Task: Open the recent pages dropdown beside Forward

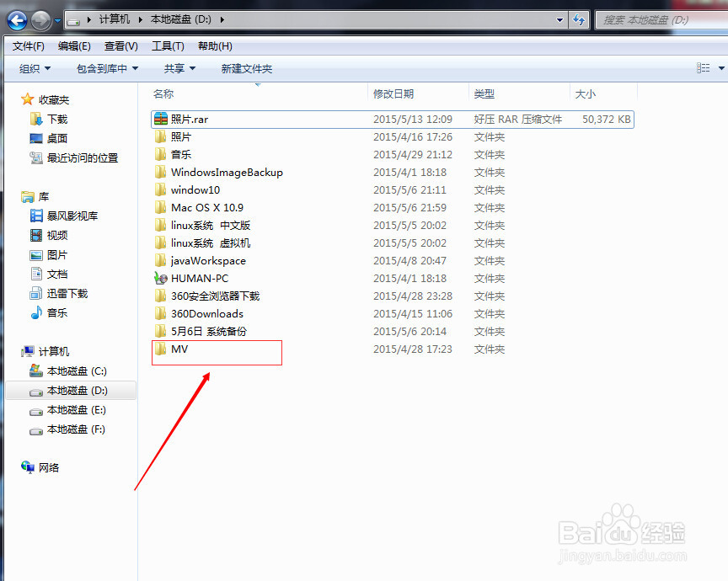Action: [57, 21]
